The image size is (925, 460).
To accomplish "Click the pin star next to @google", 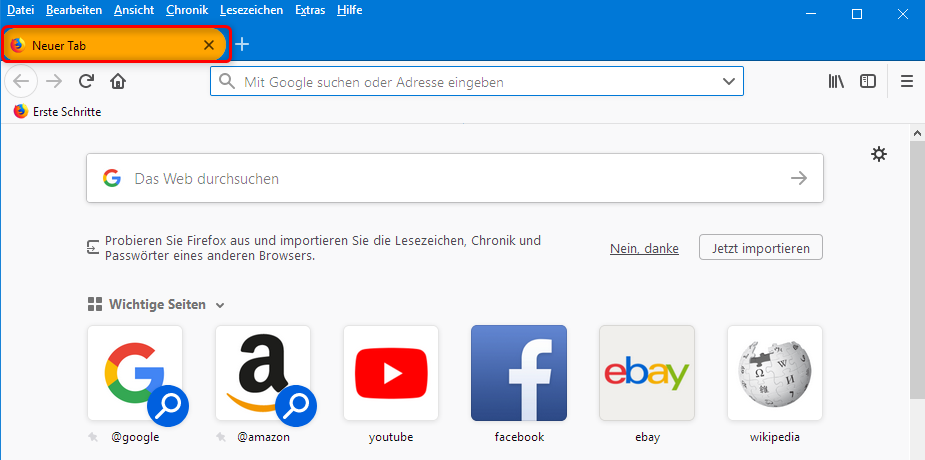I will [93, 437].
